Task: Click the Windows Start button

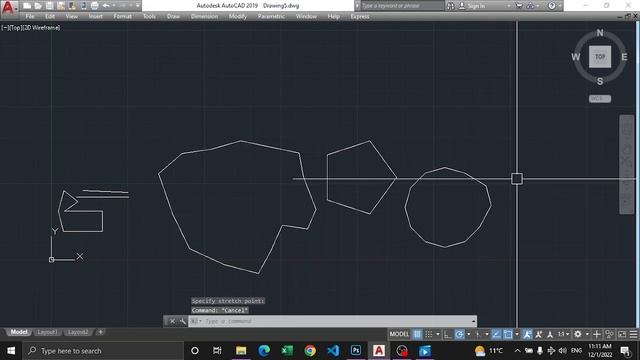Action: pos(11,351)
